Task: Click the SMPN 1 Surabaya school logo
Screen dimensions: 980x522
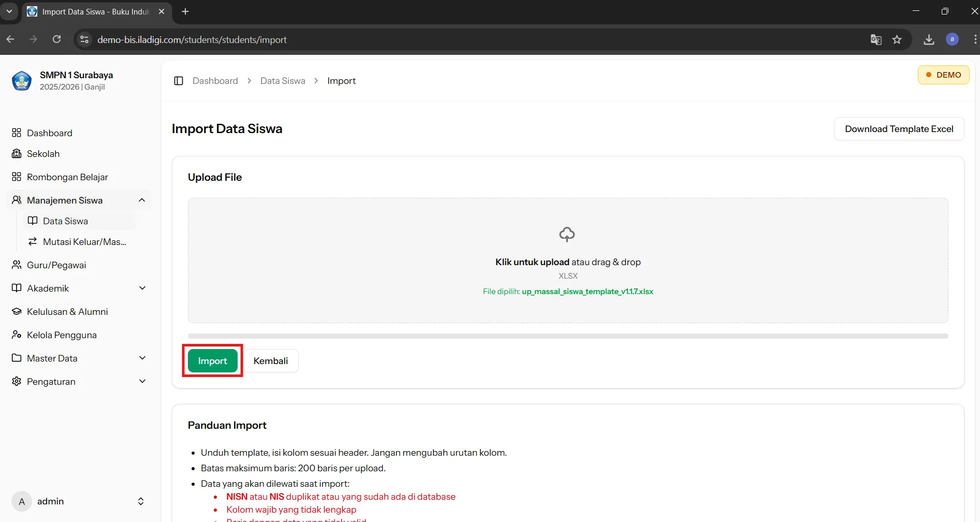Action: [22, 81]
